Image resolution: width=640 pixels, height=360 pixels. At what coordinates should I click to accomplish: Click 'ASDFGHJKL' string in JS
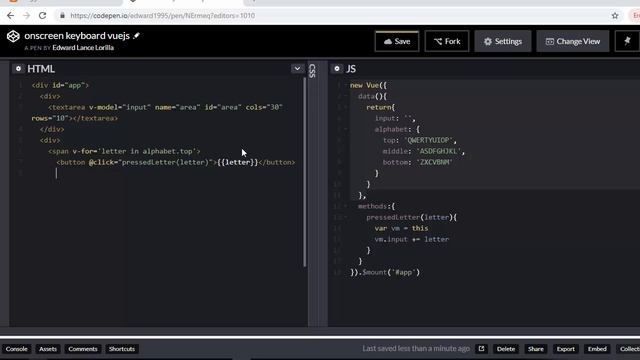438,151
